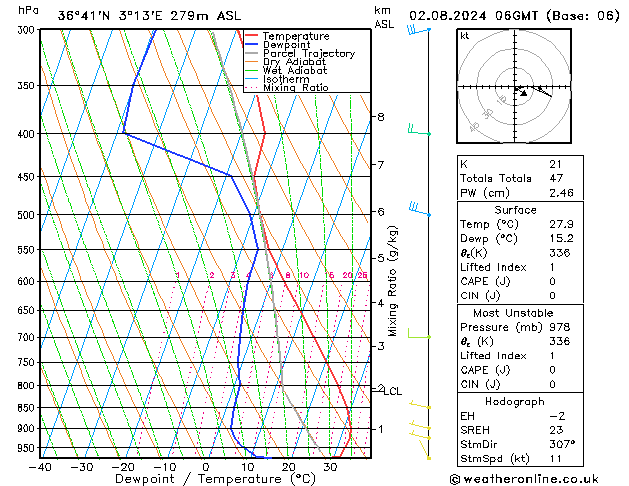This screenshot has width=629, height=486.
Task: Click the blue Dewpoint legend line sample
Action: click(x=252, y=45)
